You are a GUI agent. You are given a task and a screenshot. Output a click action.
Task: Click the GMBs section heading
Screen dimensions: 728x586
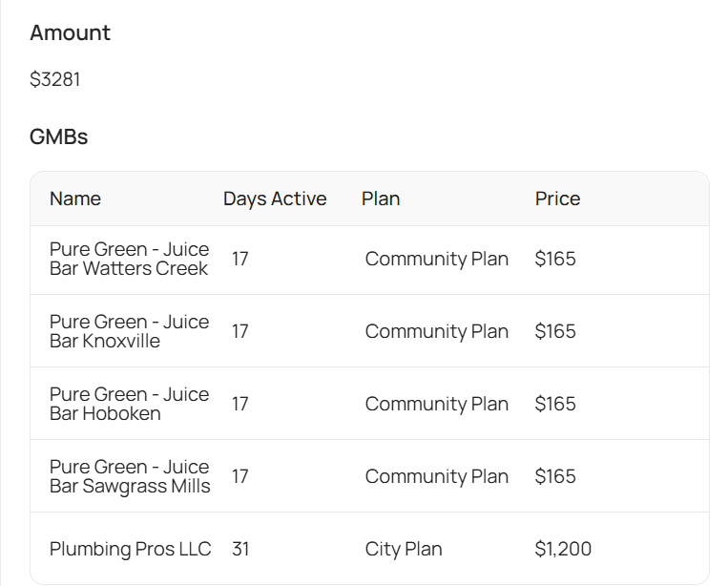pos(59,136)
